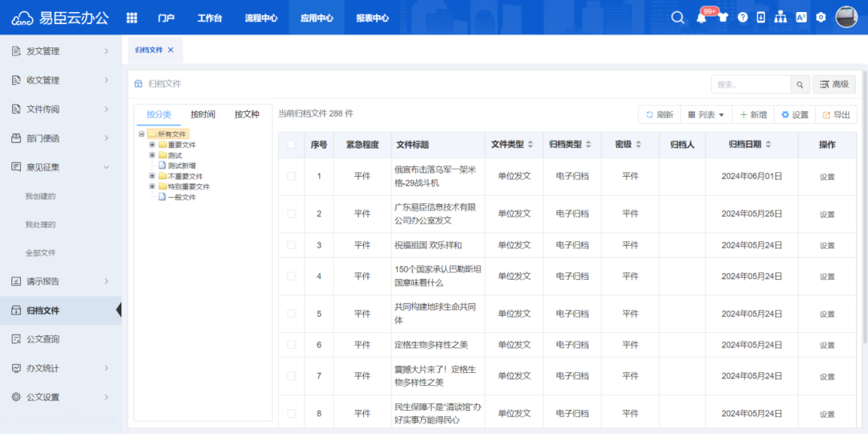Image resolution: width=868 pixels, height=434 pixels.
Task: Click the 导出 export button
Action: tap(837, 115)
